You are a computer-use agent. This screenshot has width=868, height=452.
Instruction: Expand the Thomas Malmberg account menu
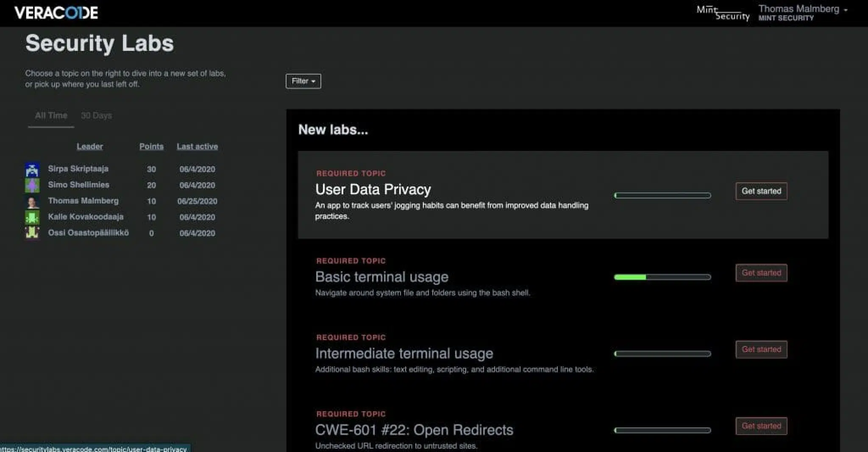802,13
